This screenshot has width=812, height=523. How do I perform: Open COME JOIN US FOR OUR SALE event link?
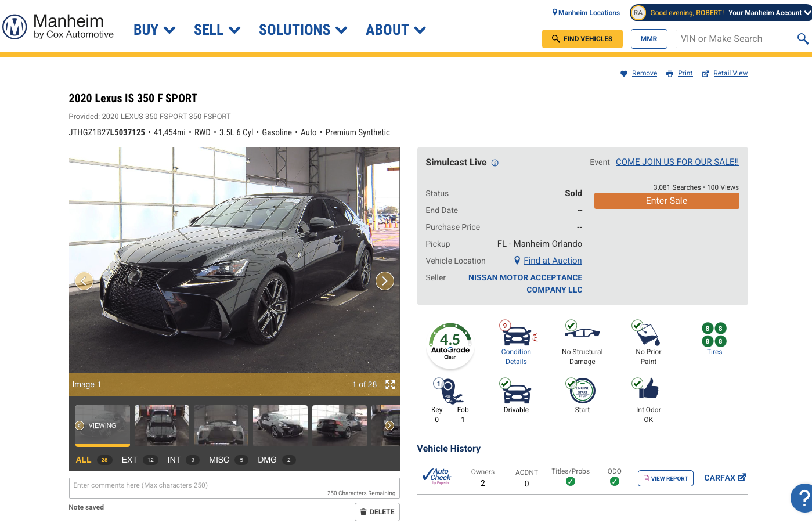click(x=677, y=162)
